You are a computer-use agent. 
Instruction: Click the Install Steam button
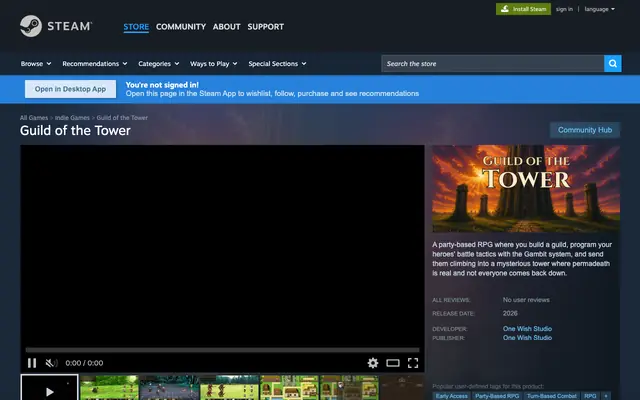tap(523, 9)
